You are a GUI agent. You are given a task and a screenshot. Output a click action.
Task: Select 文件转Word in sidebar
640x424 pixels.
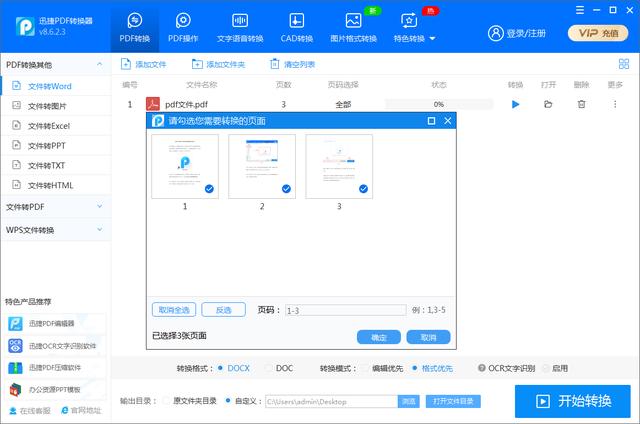(x=56, y=86)
